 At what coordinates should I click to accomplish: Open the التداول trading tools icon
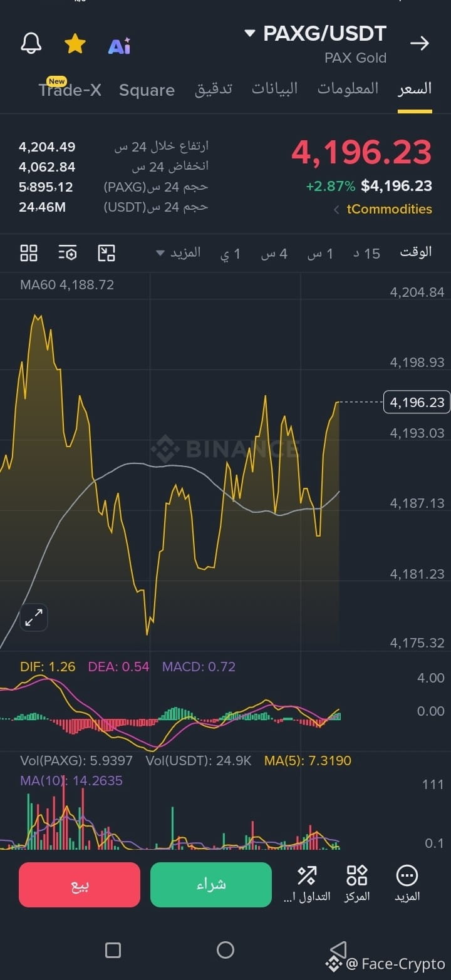307,884
